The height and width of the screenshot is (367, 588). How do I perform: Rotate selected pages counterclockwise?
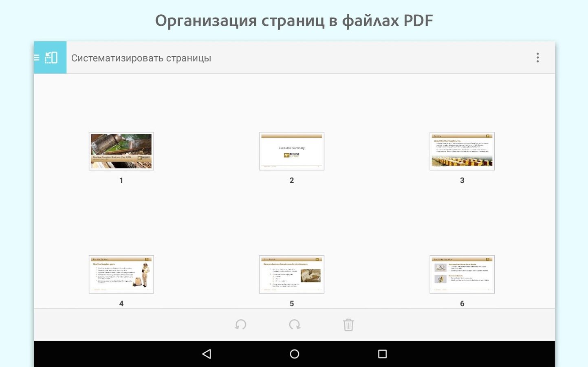pyautogui.click(x=240, y=325)
